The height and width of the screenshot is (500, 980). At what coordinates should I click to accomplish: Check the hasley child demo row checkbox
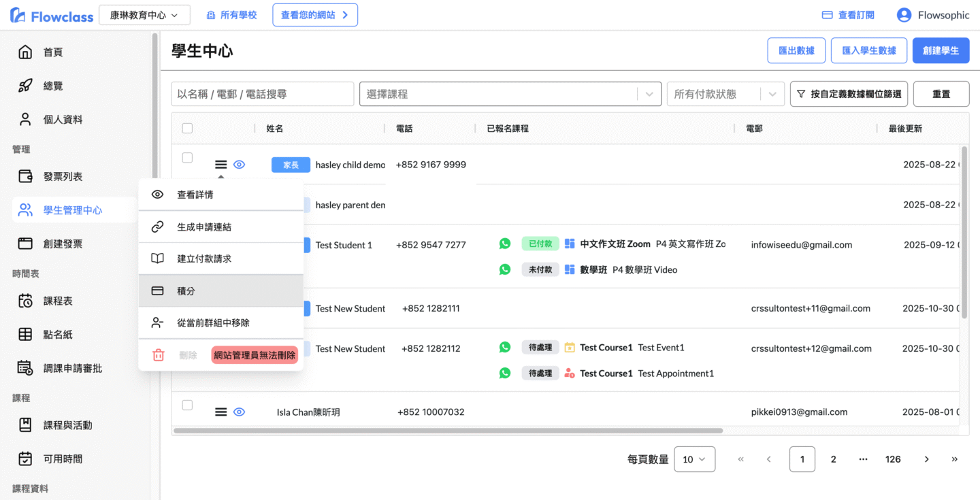pyautogui.click(x=188, y=158)
